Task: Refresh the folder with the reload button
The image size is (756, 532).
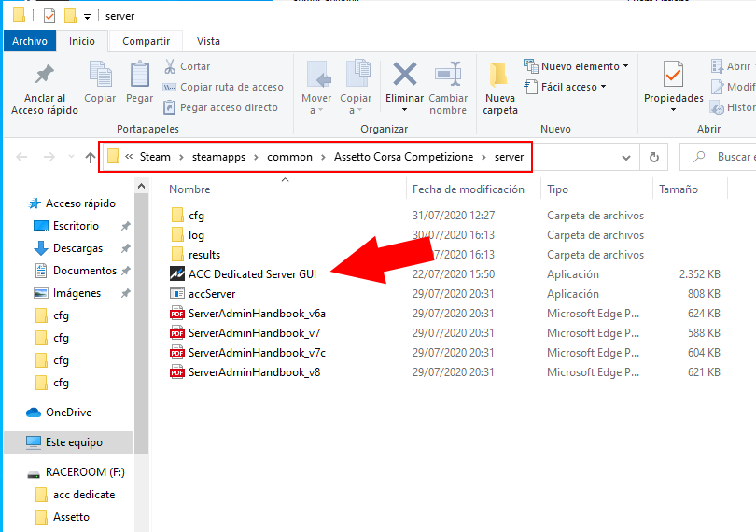Action: click(x=654, y=158)
